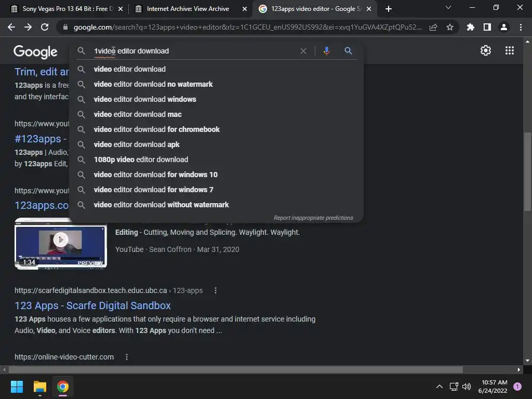The height and width of the screenshot is (399, 532).
Task: Choose suggestion "video editor download apk"
Action: (216, 144)
